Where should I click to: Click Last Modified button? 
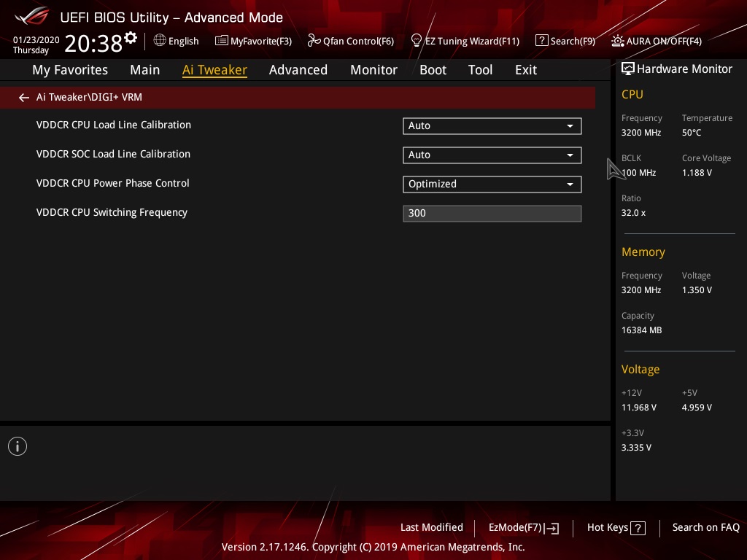pyautogui.click(x=432, y=527)
